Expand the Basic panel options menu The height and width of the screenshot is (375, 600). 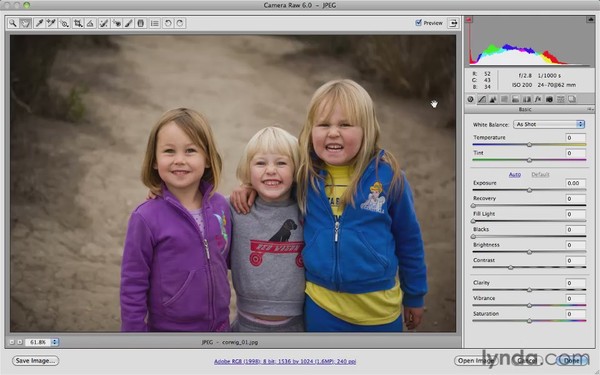tap(590, 109)
